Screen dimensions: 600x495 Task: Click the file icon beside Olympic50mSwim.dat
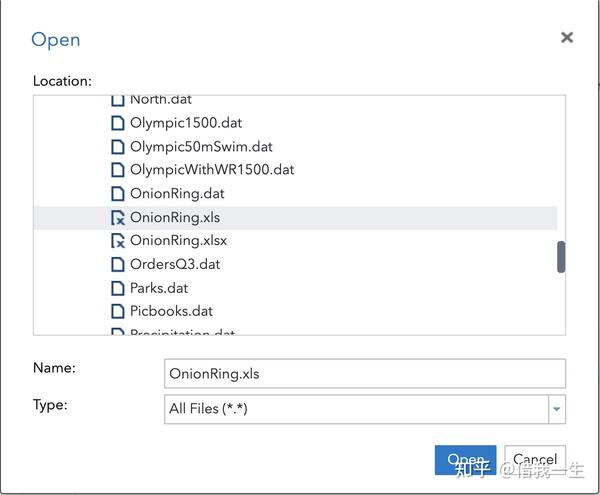pos(118,146)
